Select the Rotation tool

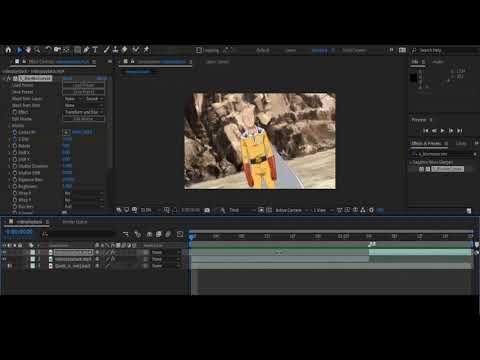point(48,50)
